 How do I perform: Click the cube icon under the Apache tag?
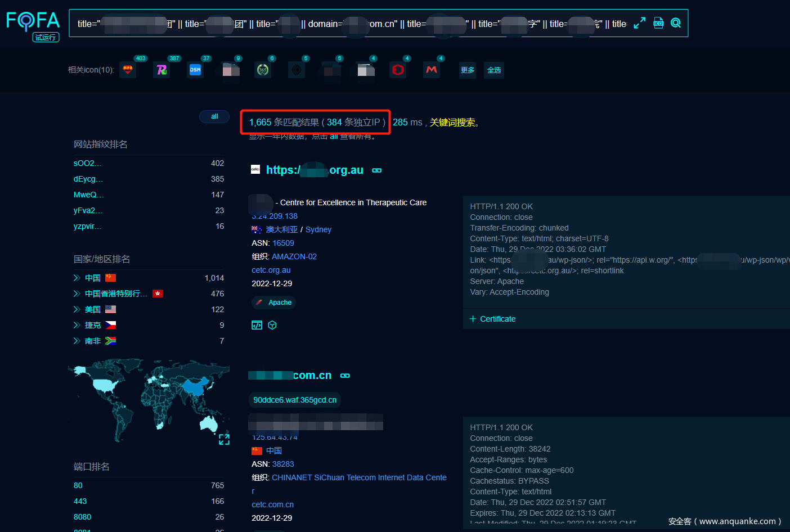(x=272, y=325)
